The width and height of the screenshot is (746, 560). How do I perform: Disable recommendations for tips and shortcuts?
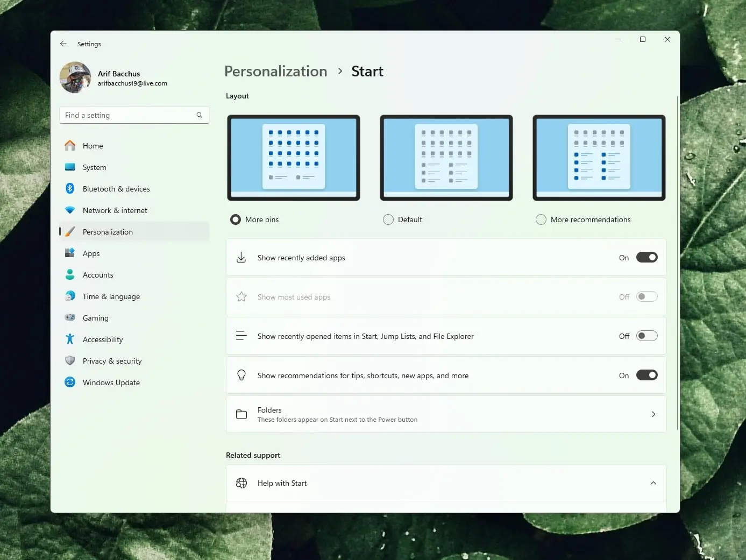point(646,375)
